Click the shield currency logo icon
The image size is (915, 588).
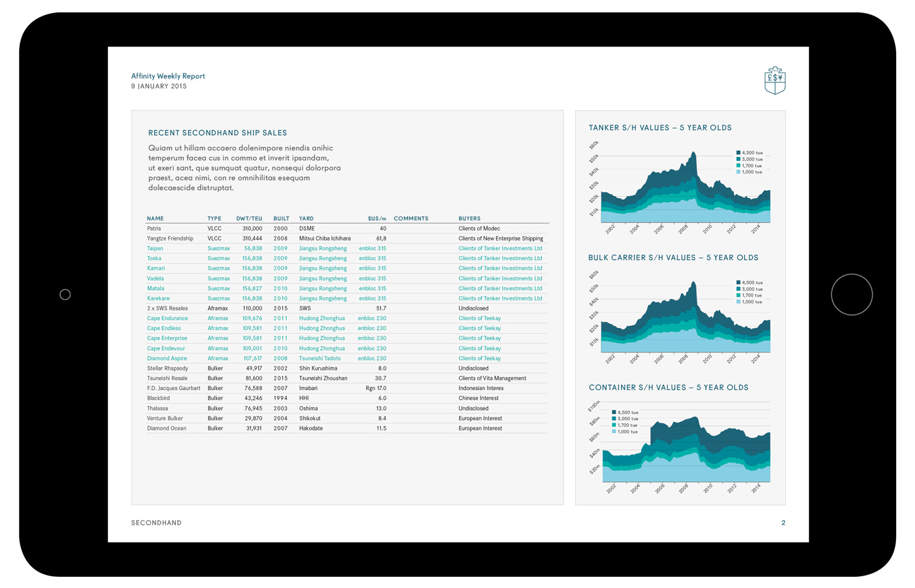pyautogui.click(x=774, y=80)
